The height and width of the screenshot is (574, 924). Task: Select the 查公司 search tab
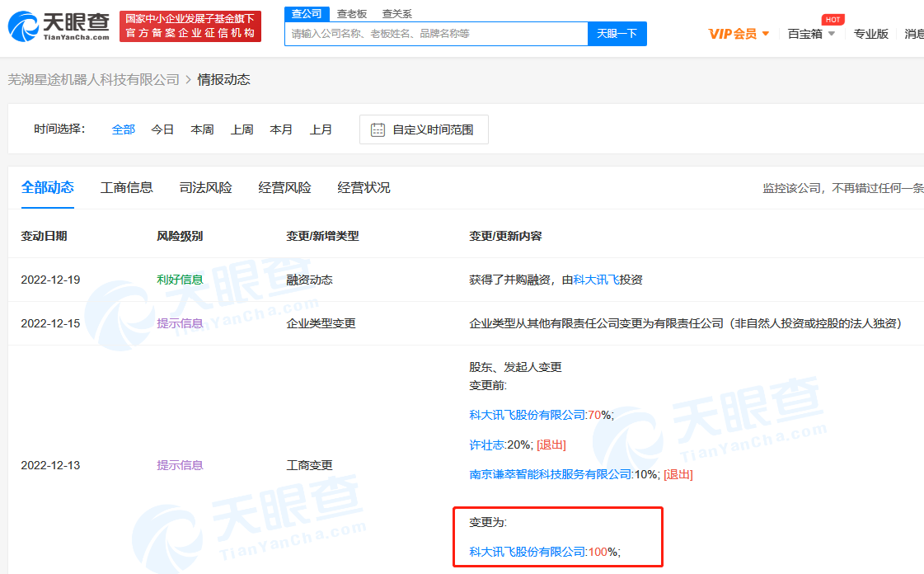[307, 13]
